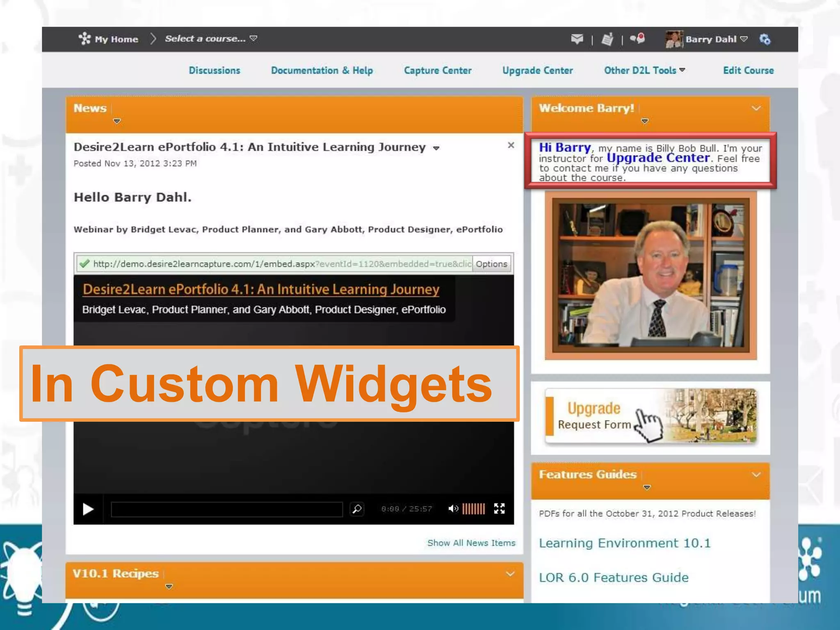This screenshot has width=840, height=630.
Task: Open the Select a course dropdown
Action: pos(211,39)
